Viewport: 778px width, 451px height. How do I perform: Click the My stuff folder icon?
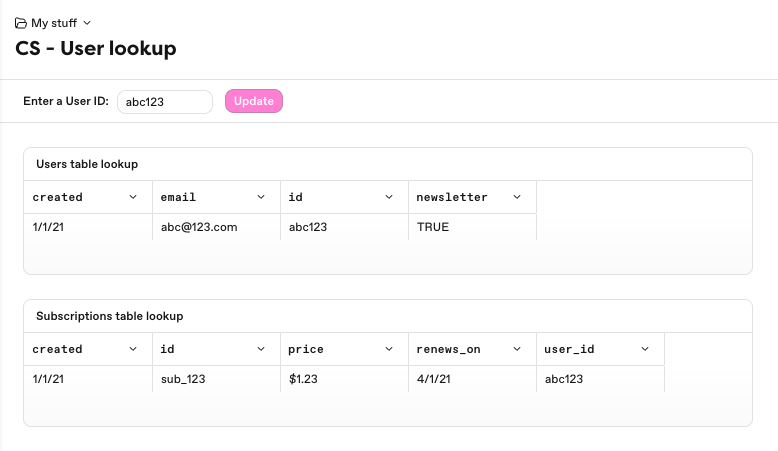pos(20,23)
